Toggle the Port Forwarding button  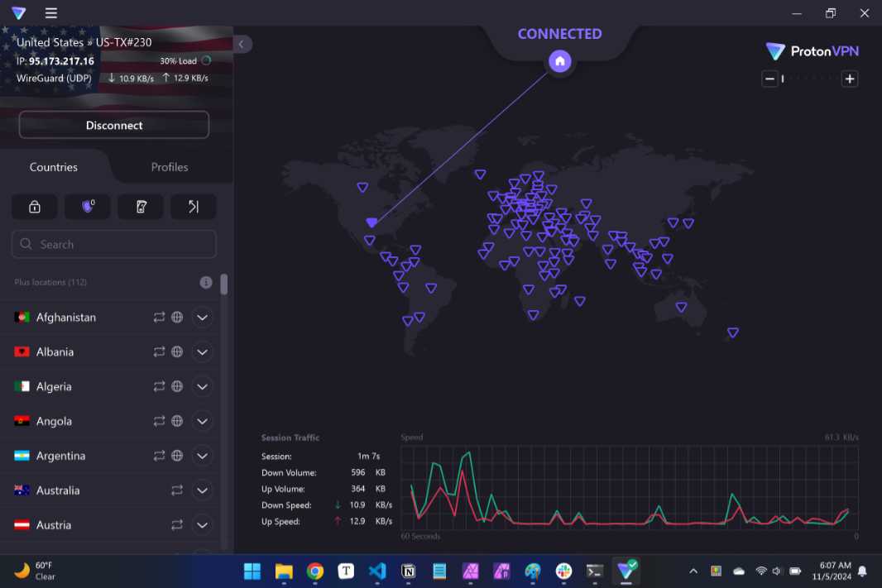tap(194, 207)
